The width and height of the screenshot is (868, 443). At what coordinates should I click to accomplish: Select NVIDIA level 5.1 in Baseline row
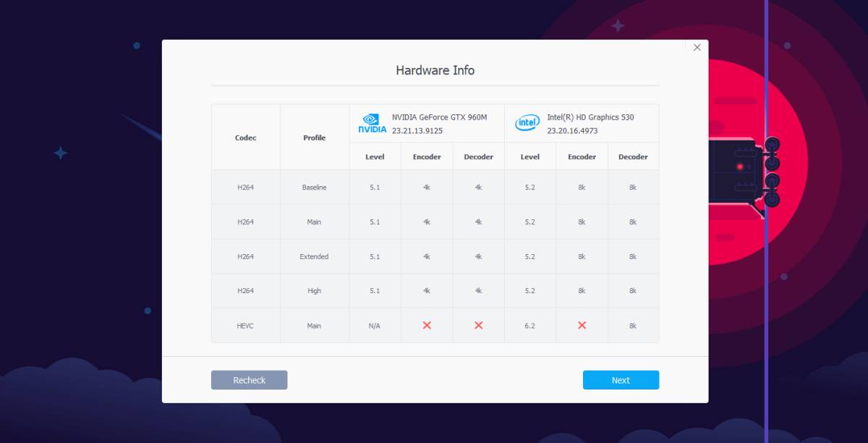[x=375, y=187]
